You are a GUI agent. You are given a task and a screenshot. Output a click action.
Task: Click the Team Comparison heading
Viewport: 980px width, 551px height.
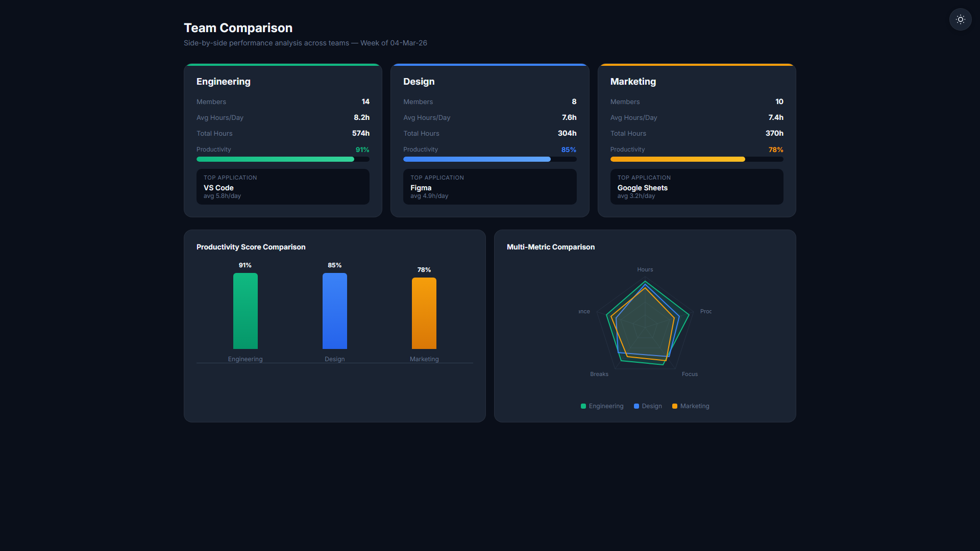[238, 28]
